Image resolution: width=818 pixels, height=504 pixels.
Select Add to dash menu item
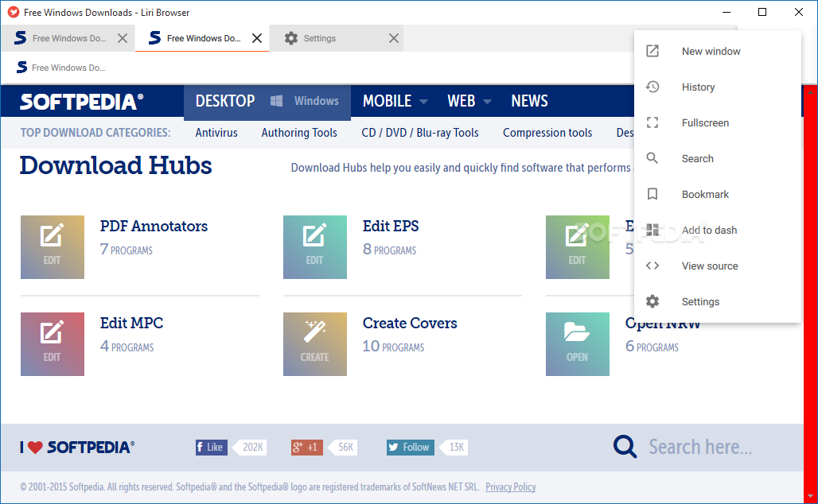[718, 230]
